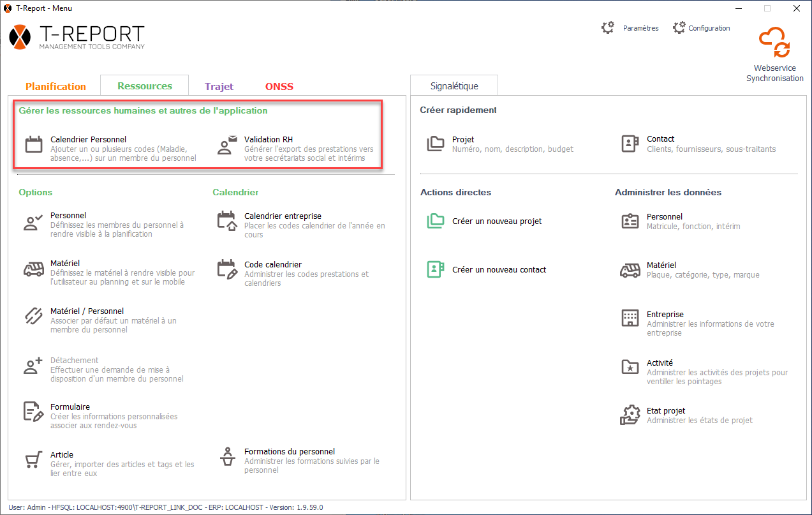Open Paramètres in the top bar

coord(631,28)
